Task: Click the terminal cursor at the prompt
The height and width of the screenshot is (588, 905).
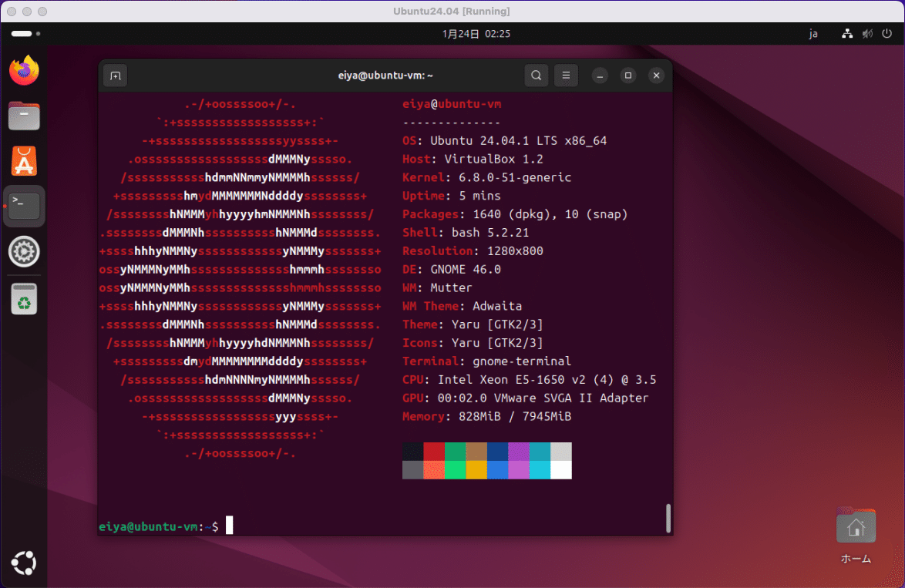Action: pos(229,525)
